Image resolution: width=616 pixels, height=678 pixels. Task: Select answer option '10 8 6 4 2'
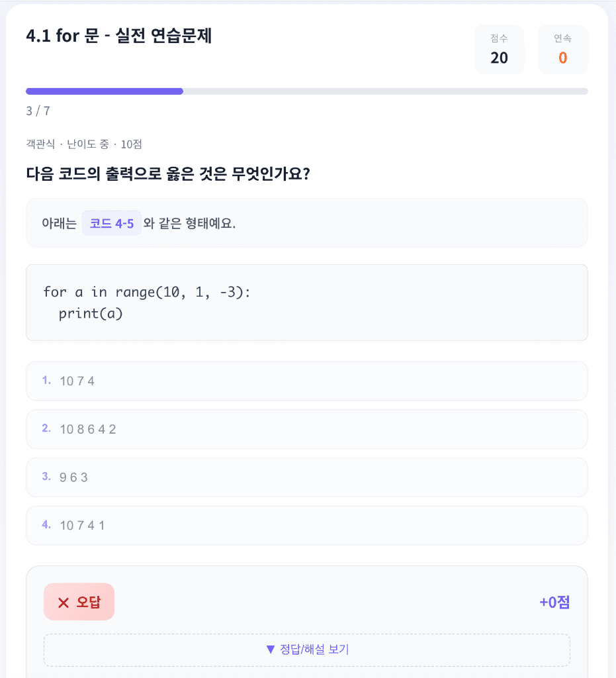click(x=306, y=428)
